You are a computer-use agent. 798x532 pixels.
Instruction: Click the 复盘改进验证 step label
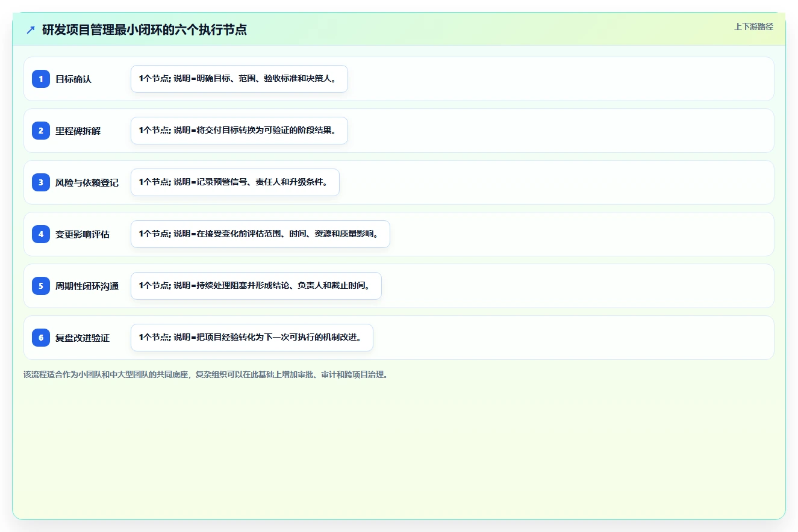[83, 338]
